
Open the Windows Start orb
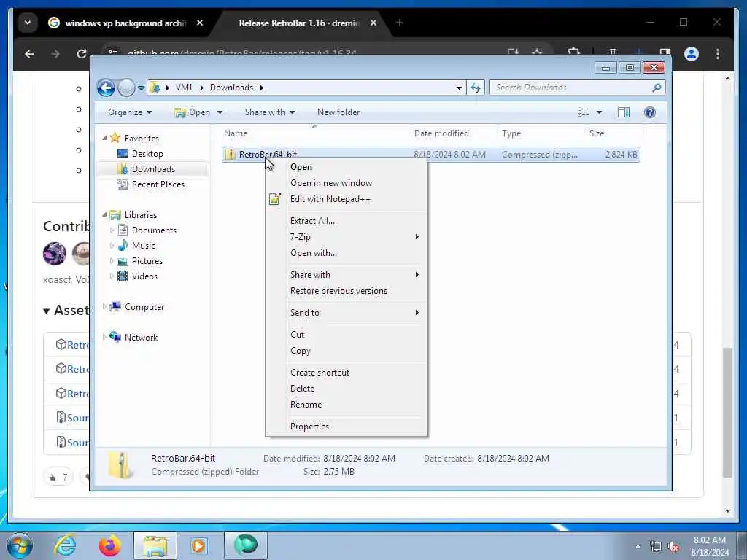coord(20,545)
